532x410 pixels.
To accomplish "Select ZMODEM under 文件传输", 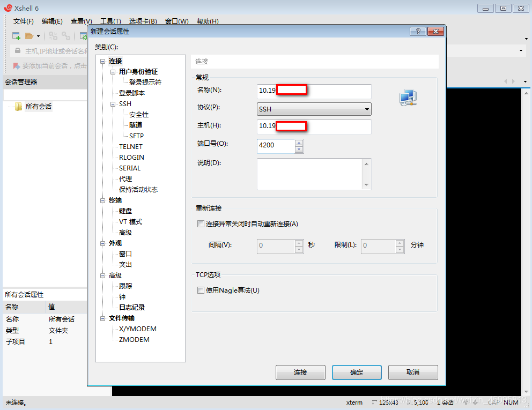I will (134, 340).
